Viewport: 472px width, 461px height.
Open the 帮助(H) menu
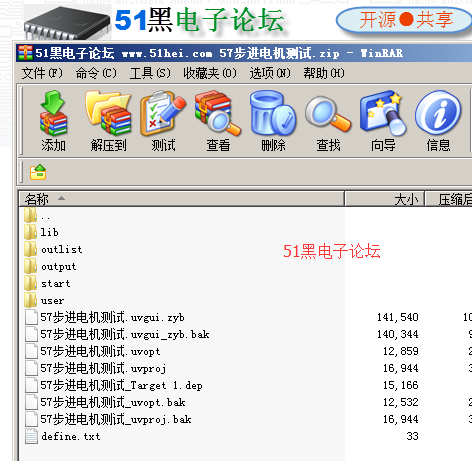[324, 73]
